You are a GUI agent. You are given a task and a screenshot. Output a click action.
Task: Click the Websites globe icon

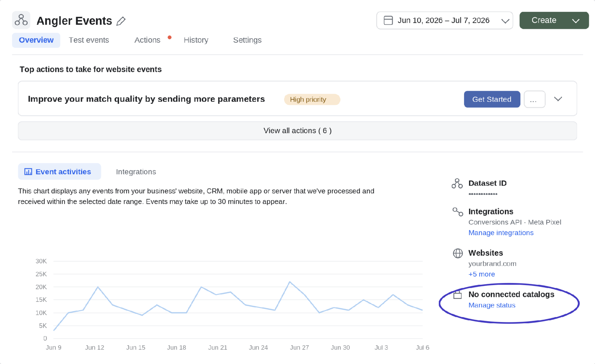[x=458, y=254]
